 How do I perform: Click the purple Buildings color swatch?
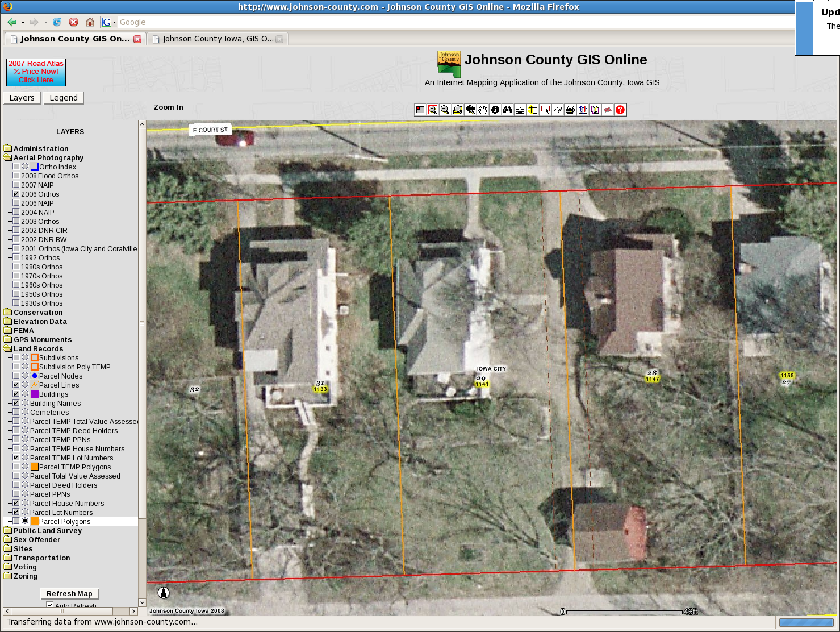click(x=35, y=394)
